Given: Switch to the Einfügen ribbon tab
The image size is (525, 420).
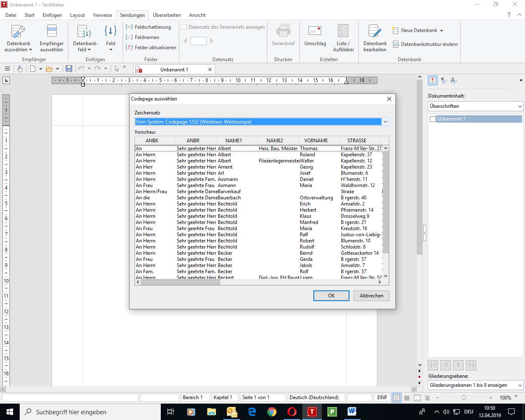Looking at the screenshot, I should click(x=52, y=15).
